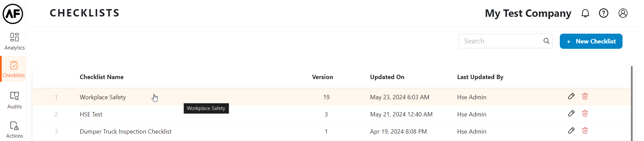Open the Workplace Safety checklist name
Viewport: 644px width, 141px height.
pyautogui.click(x=103, y=97)
